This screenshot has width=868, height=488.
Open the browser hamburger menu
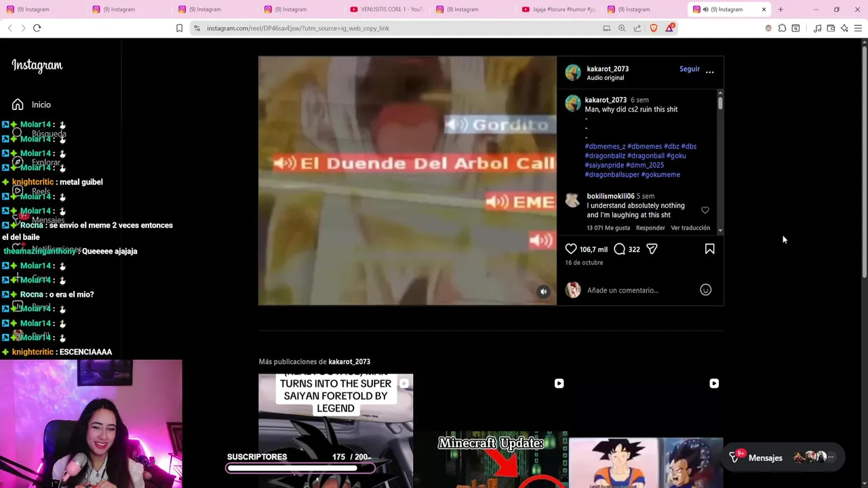coord(858,28)
